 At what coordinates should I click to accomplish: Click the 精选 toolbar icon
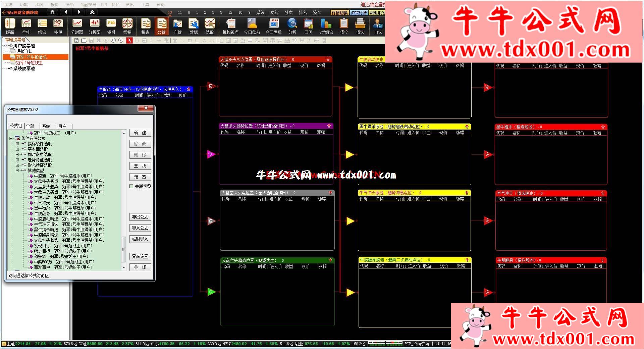(360, 26)
